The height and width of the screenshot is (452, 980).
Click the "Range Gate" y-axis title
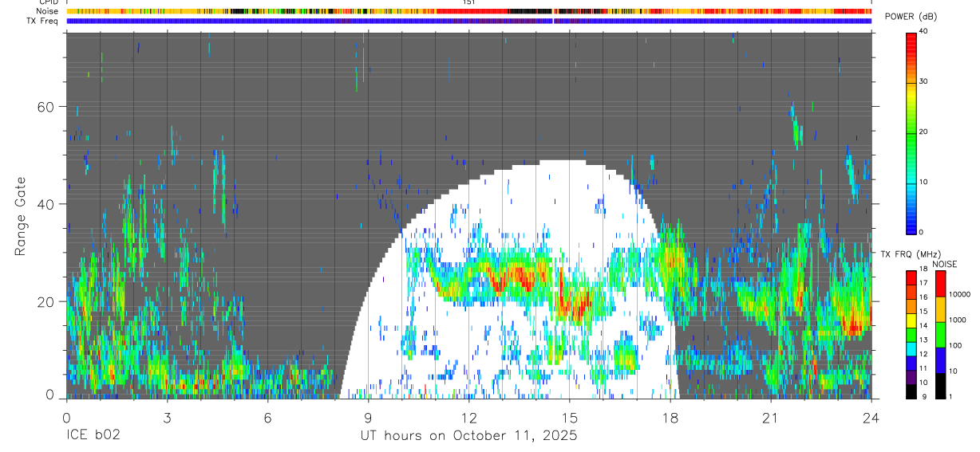[22, 216]
